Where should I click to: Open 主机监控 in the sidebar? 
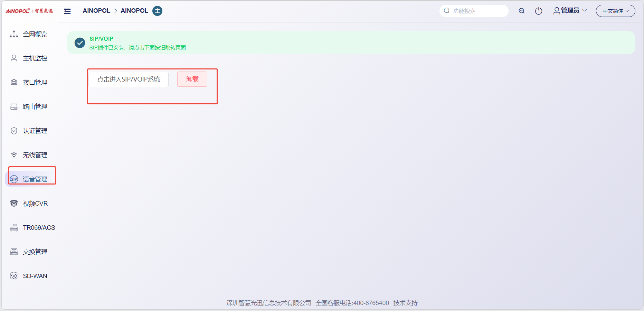coord(35,58)
